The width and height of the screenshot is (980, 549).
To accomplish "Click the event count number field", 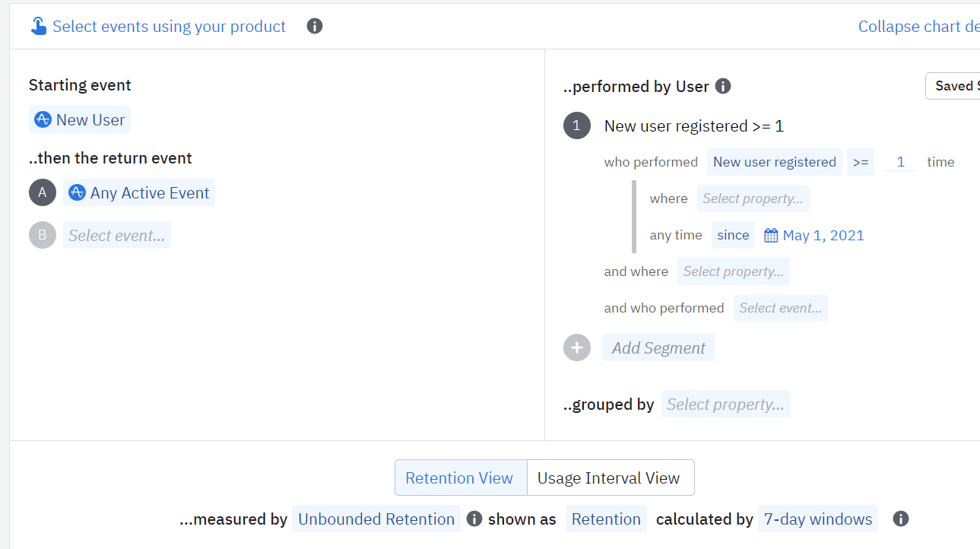I will [x=900, y=162].
